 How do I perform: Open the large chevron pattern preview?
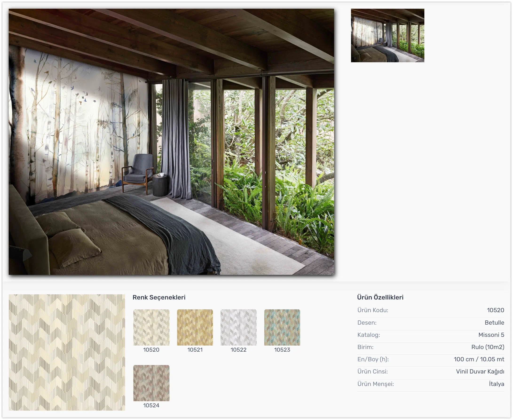[67, 352]
